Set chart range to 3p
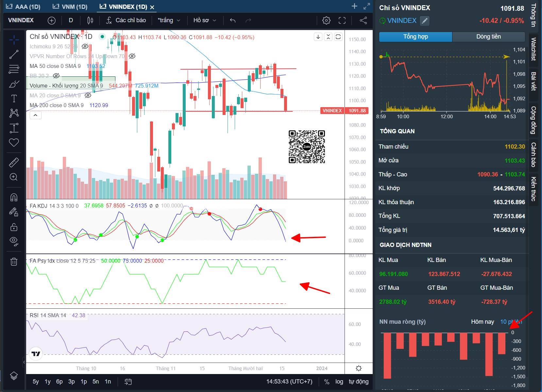The height and width of the screenshot is (392, 542). coord(72,382)
